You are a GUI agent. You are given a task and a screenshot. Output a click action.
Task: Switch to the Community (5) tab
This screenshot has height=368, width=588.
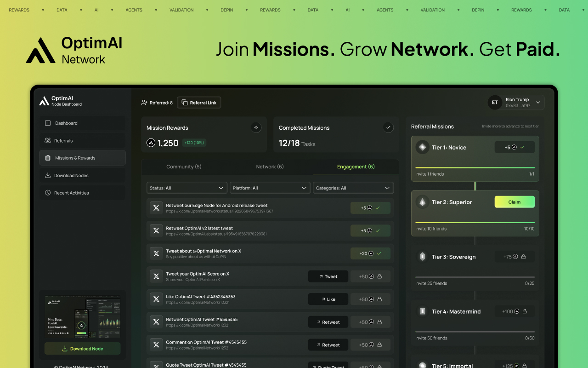click(184, 167)
